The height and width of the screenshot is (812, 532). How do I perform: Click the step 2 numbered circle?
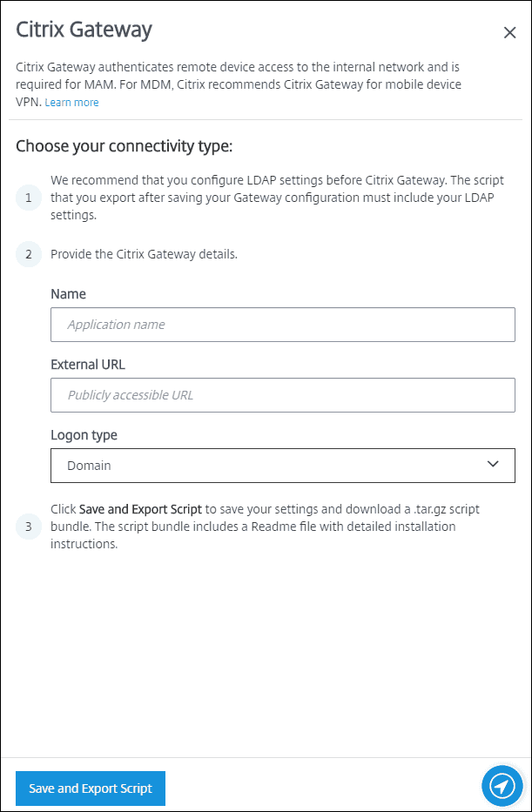pyautogui.click(x=29, y=254)
